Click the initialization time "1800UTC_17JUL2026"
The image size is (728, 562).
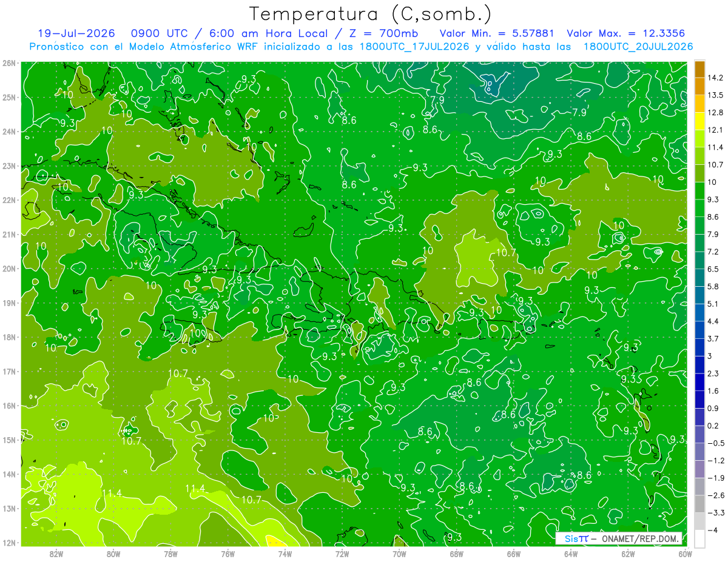click(414, 47)
